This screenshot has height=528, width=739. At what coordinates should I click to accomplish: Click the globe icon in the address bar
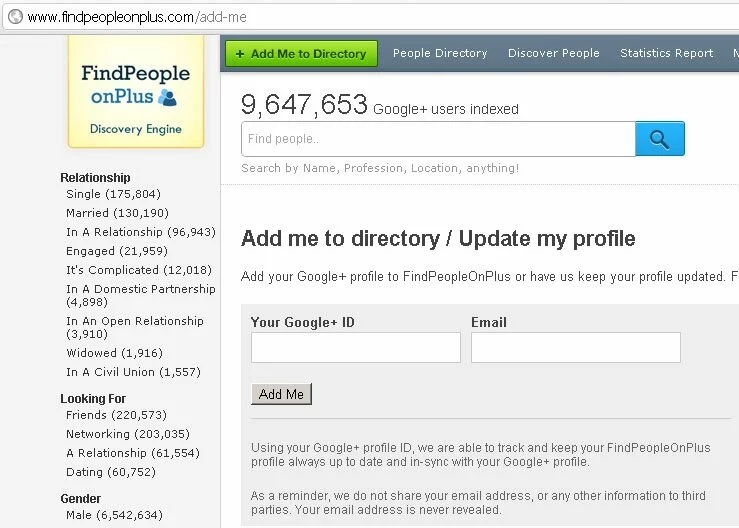(x=15, y=17)
